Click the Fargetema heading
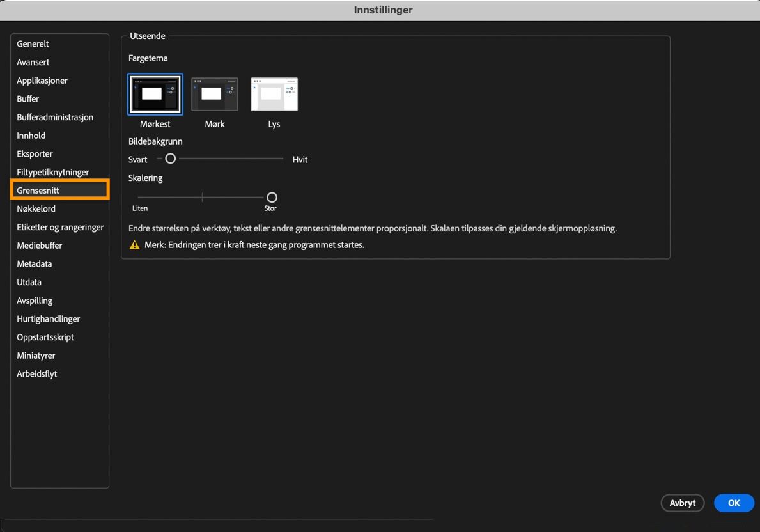The image size is (760, 532). point(148,58)
